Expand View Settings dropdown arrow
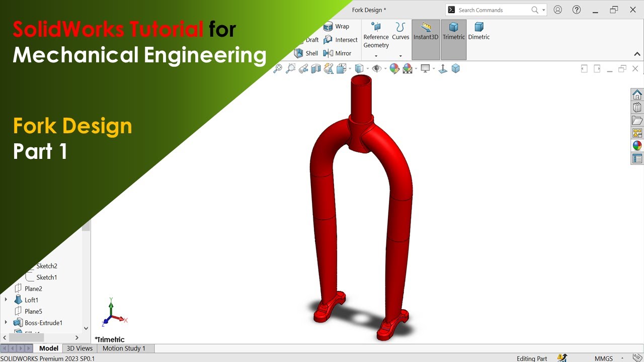Image resolution: width=644 pixels, height=362 pixels. click(x=434, y=69)
